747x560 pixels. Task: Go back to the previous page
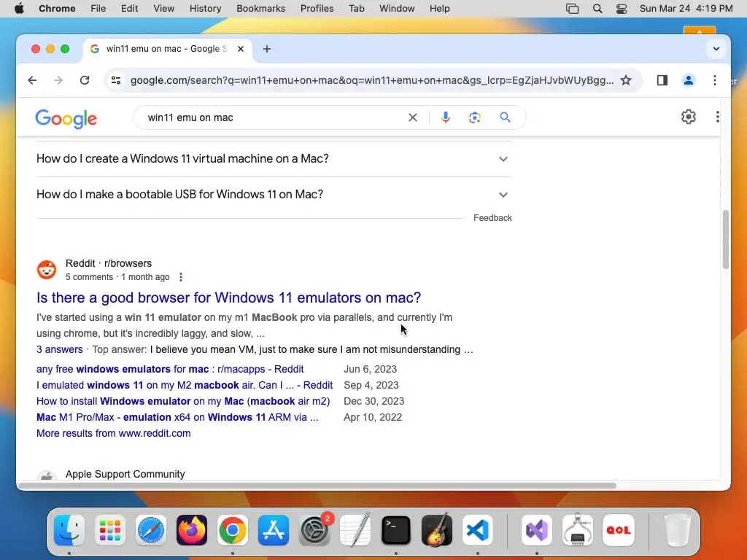[32, 80]
